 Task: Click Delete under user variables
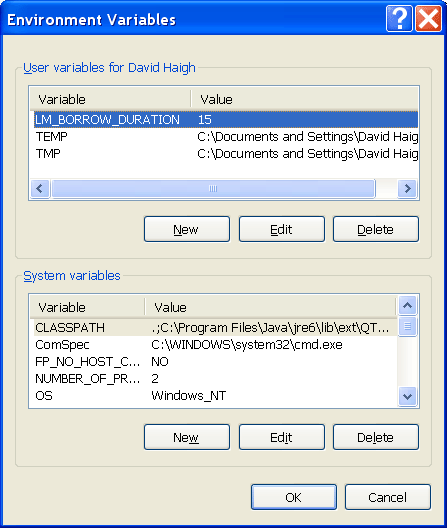376,229
